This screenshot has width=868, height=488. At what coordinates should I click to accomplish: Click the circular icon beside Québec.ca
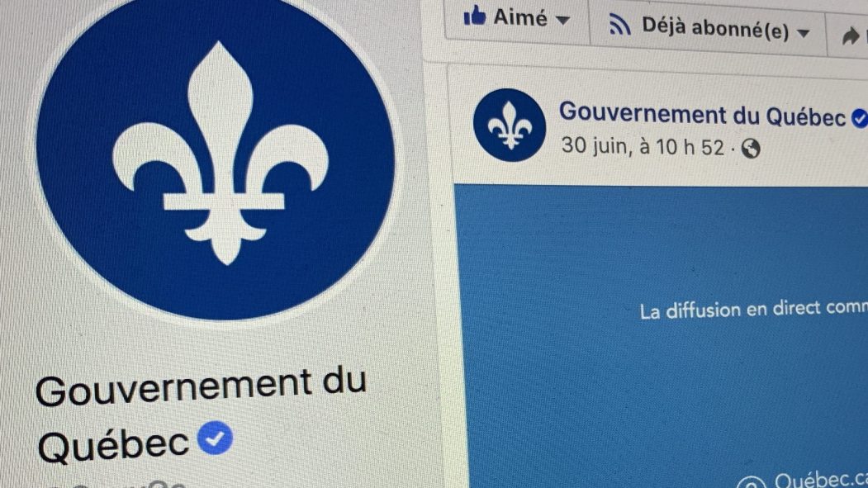(x=752, y=482)
